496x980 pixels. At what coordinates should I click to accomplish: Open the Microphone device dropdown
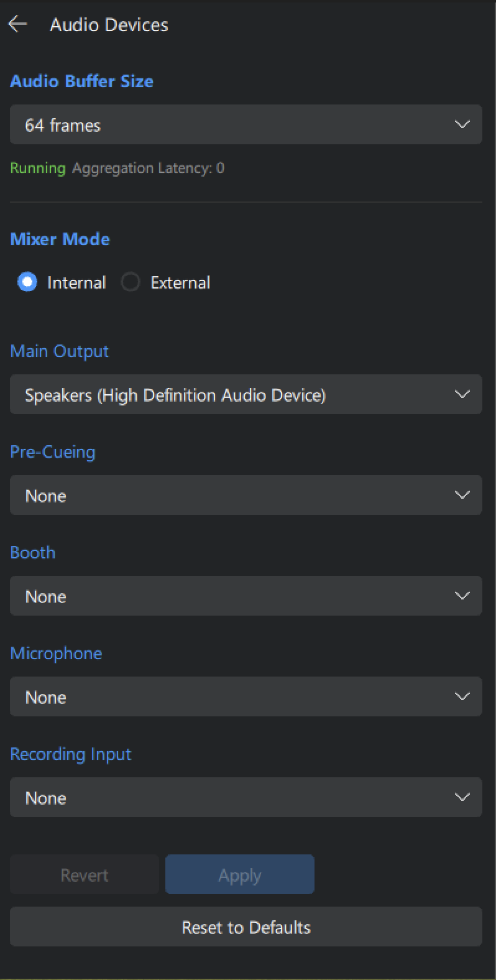[246, 696]
